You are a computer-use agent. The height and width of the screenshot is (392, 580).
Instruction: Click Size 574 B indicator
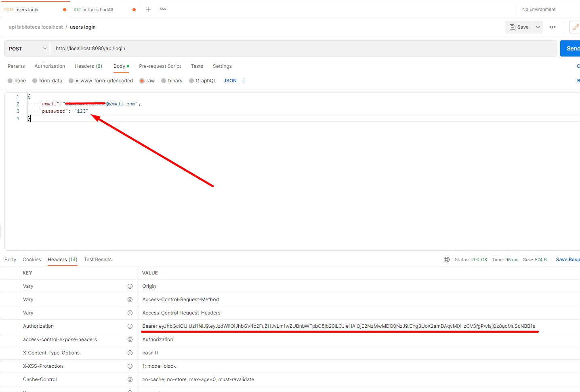(x=535, y=260)
